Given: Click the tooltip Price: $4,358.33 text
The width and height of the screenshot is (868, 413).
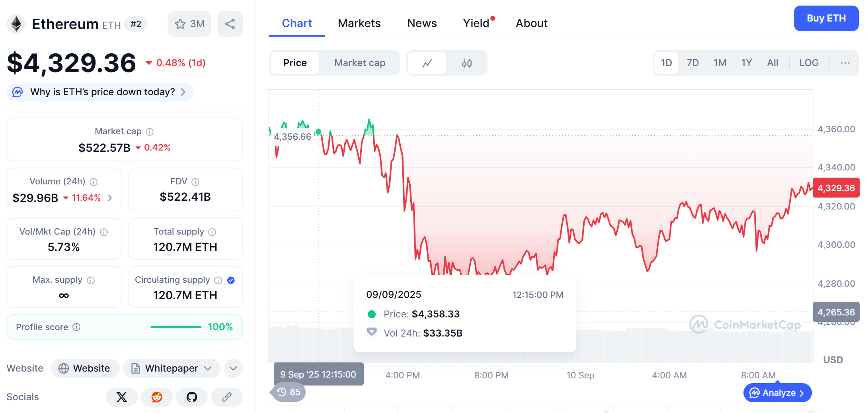Looking at the screenshot, I should pos(421,314).
